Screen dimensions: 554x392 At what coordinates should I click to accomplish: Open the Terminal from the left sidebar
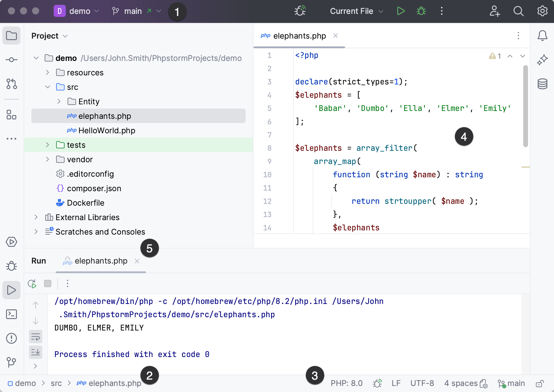pos(11,314)
